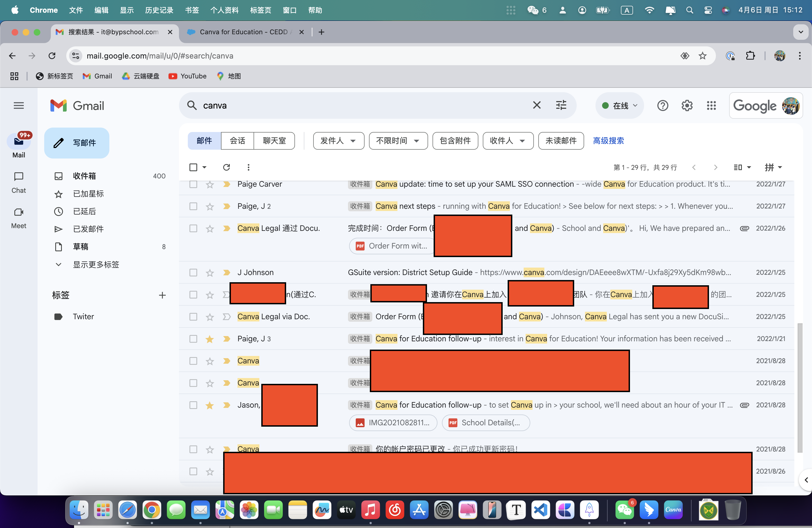Unstar the Paige, J 3 follow-up email

(x=210, y=339)
